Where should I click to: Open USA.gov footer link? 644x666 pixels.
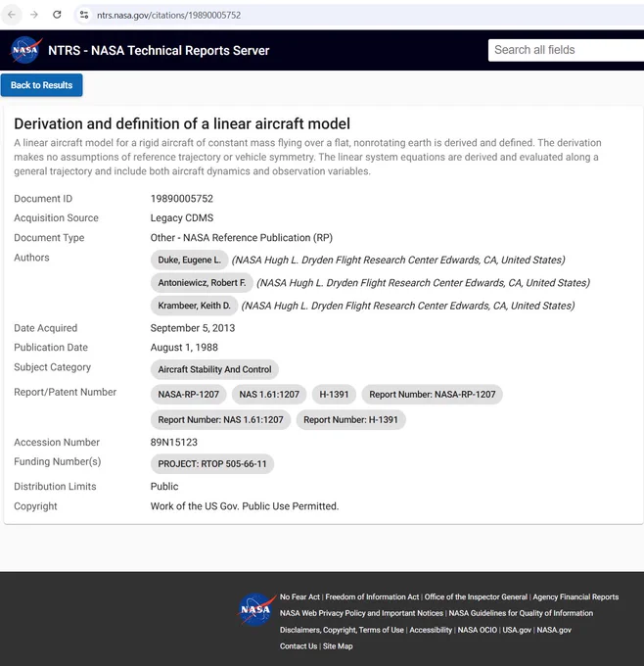(517, 630)
